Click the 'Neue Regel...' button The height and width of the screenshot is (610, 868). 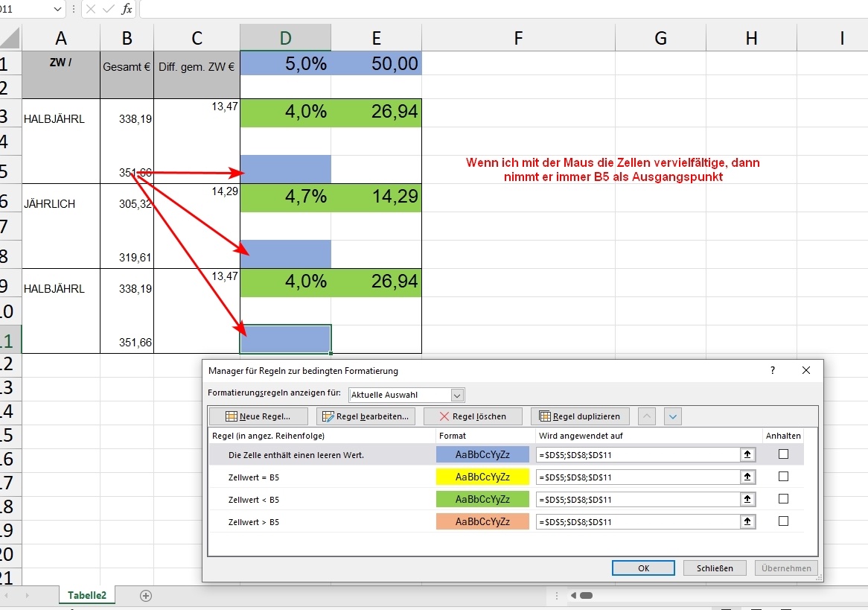(258, 416)
